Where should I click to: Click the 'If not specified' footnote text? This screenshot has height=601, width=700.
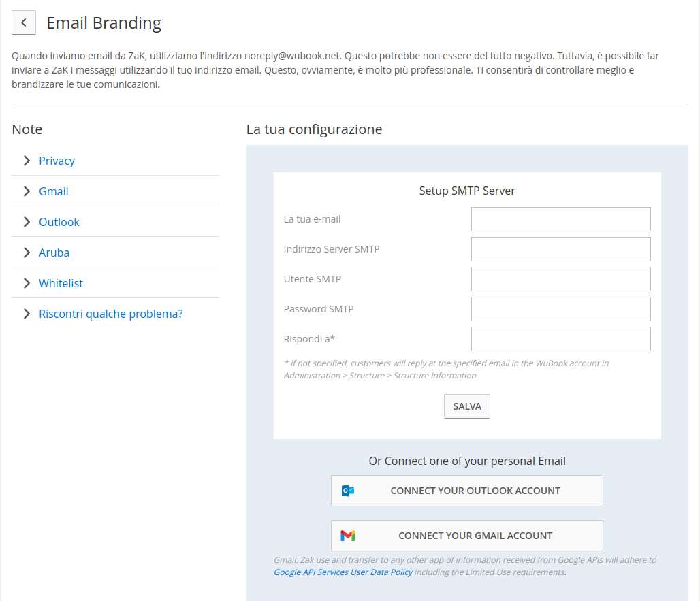click(447, 370)
